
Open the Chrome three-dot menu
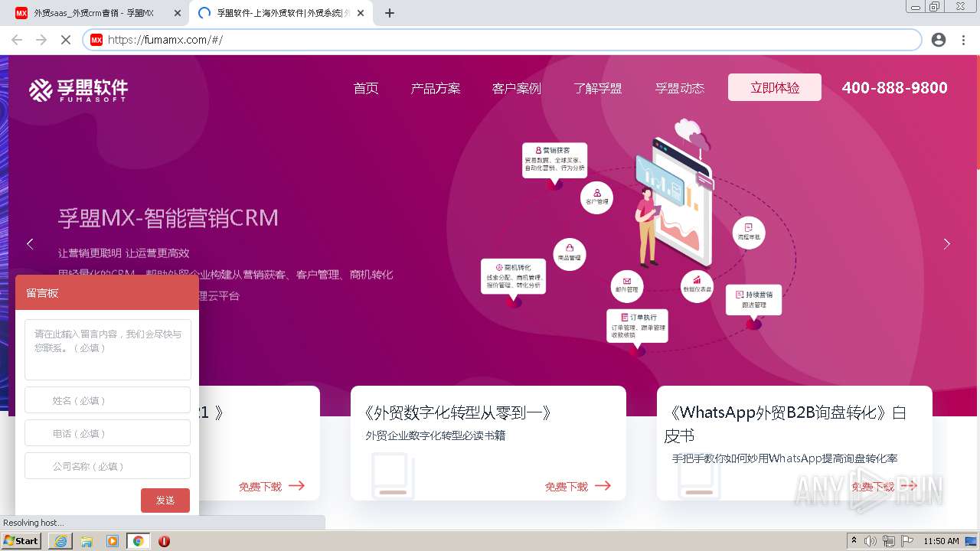964,40
